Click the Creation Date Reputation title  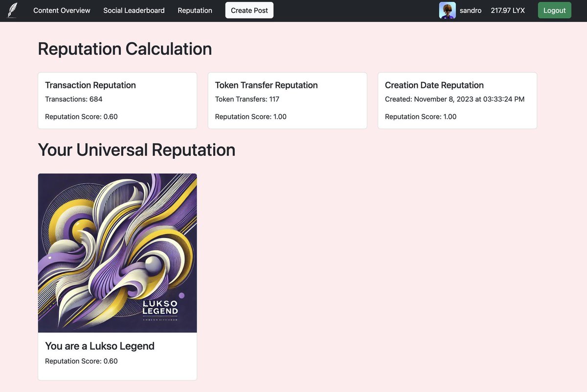tap(434, 85)
